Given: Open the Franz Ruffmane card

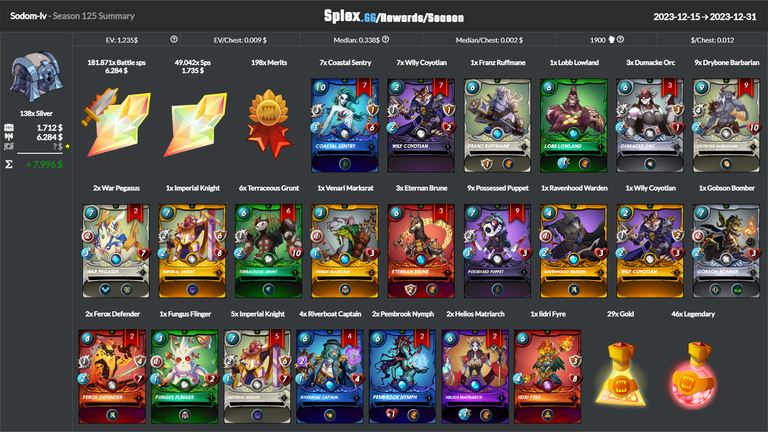Looking at the screenshot, I should click(x=498, y=125).
